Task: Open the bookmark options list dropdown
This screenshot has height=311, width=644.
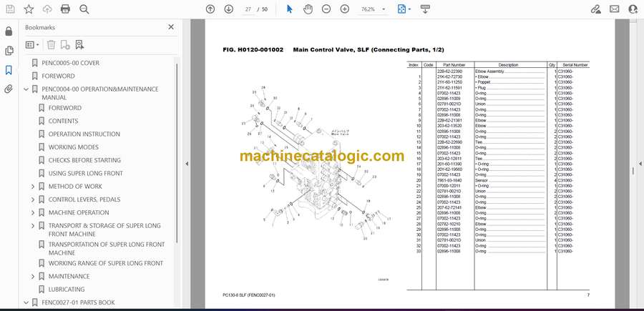Action: pos(32,45)
